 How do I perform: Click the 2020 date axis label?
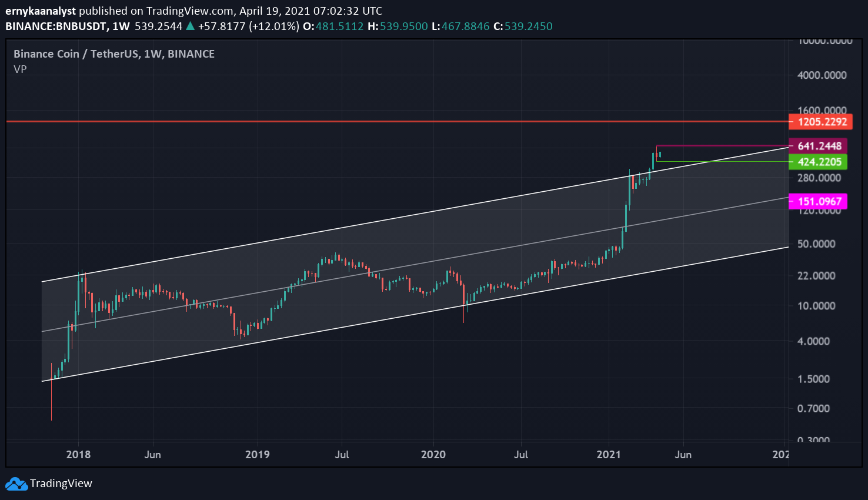click(x=433, y=455)
